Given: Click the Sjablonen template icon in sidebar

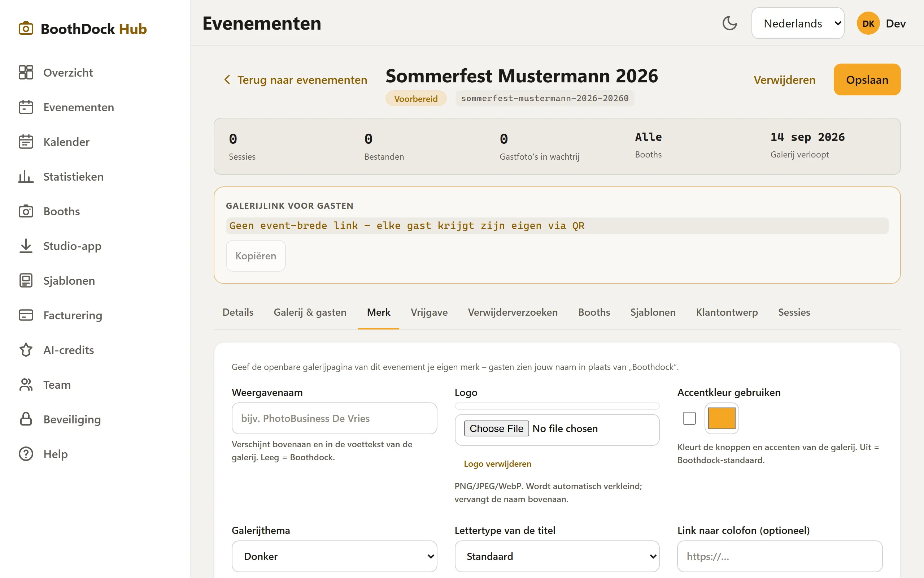Looking at the screenshot, I should coord(26,281).
